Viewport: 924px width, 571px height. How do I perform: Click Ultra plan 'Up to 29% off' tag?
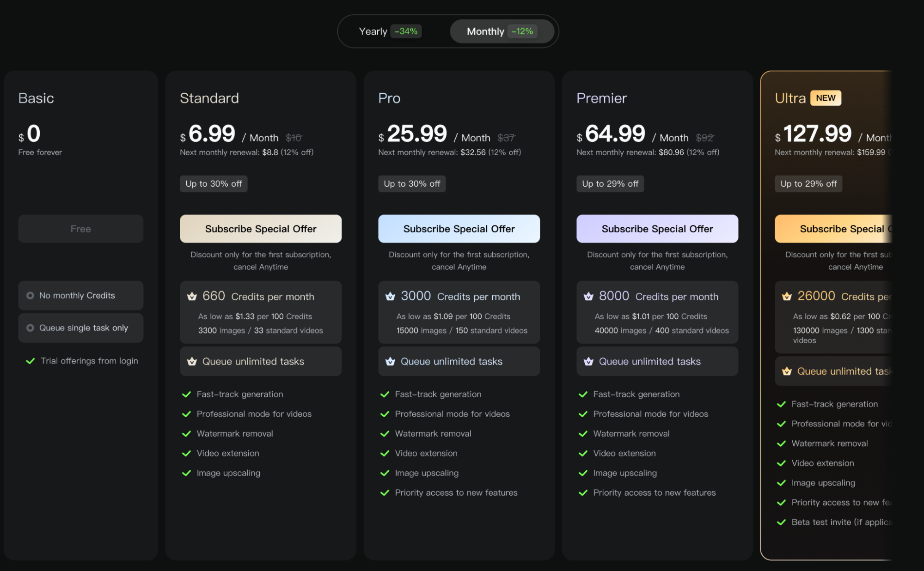(x=808, y=184)
